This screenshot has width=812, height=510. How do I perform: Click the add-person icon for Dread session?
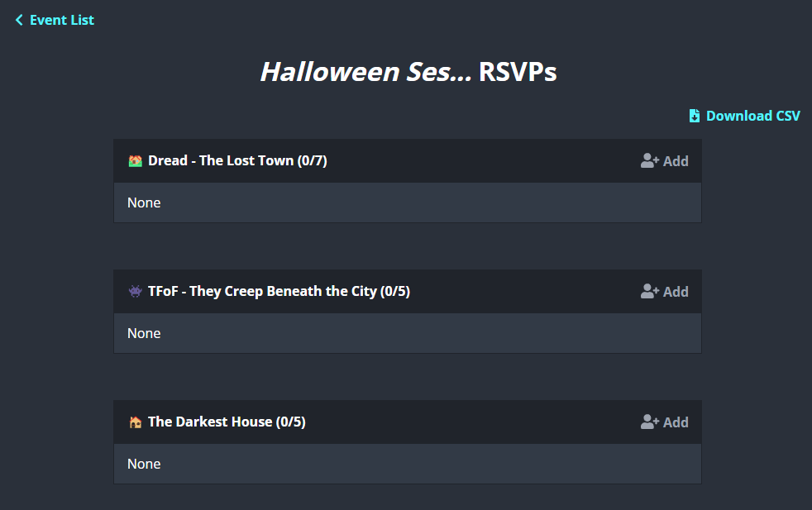click(649, 161)
